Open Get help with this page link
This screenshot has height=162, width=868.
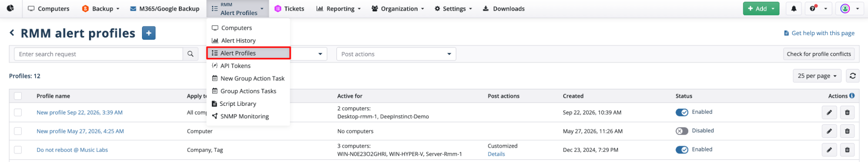click(x=819, y=33)
